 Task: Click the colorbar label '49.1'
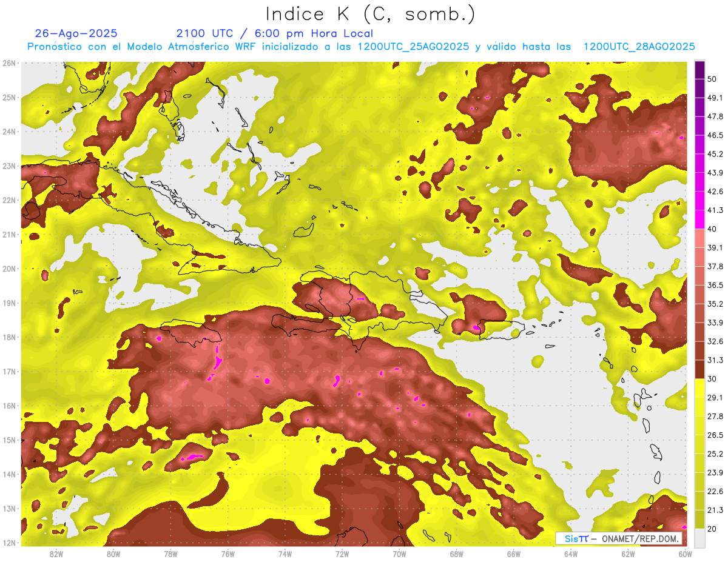(715, 98)
